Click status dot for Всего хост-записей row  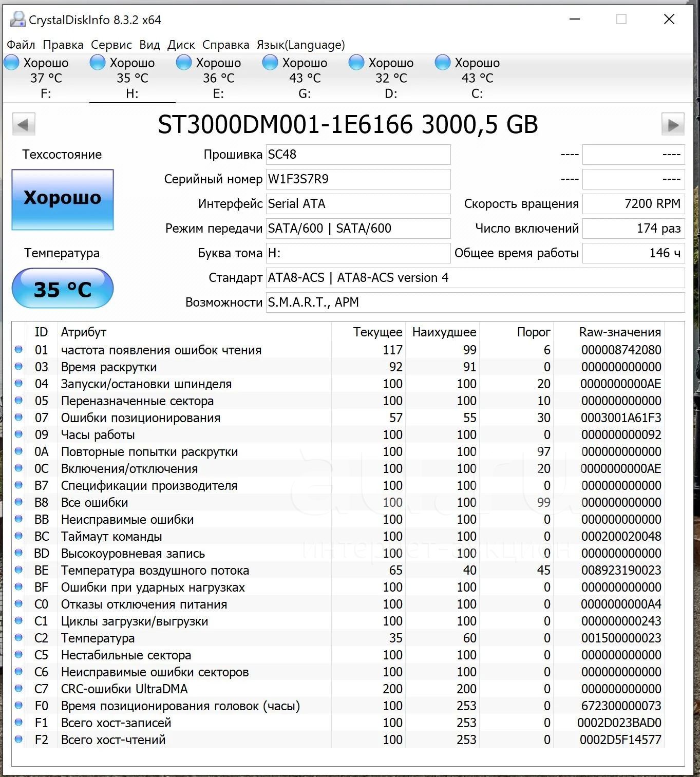pos(19,723)
